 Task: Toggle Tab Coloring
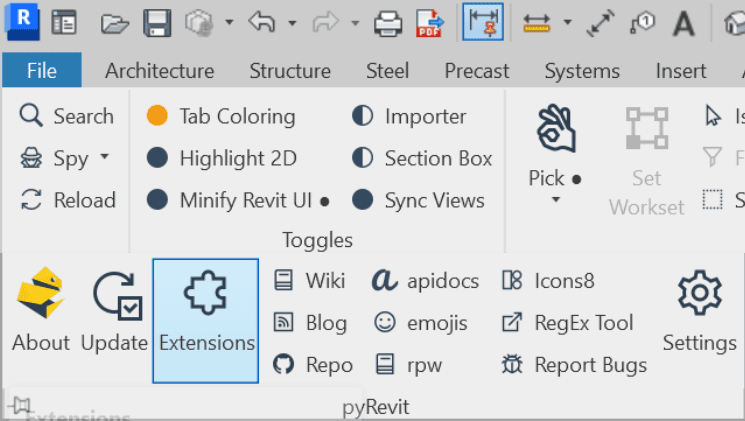[x=221, y=116]
